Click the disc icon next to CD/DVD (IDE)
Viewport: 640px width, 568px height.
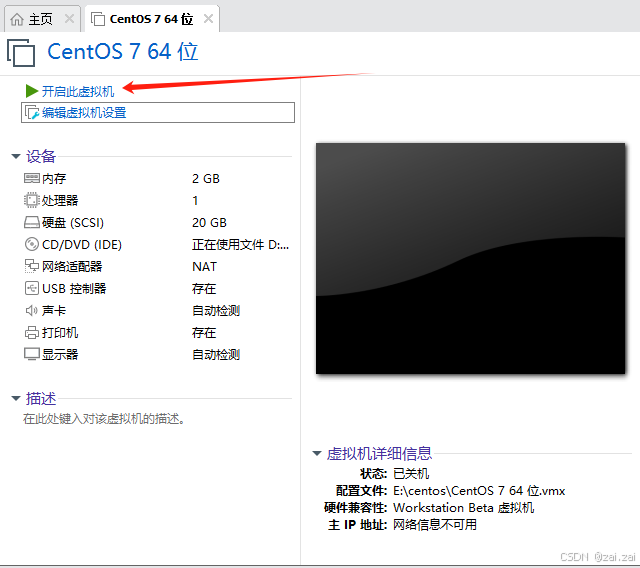[32, 244]
